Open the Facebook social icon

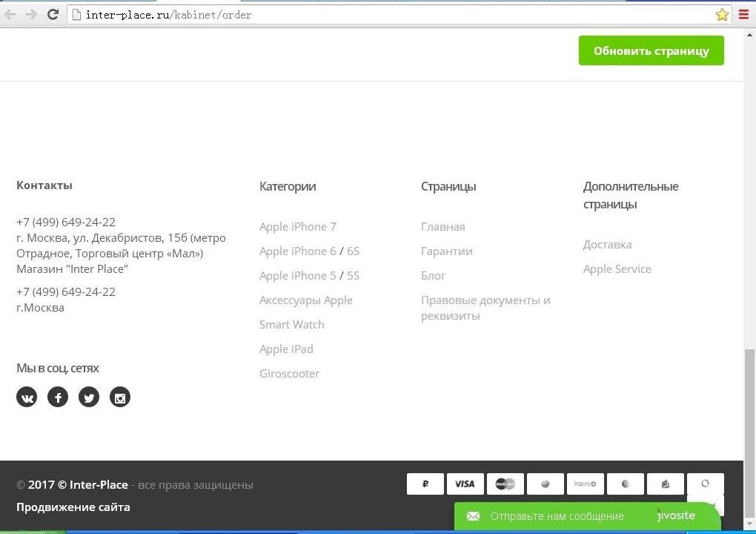[x=58, y=397]
